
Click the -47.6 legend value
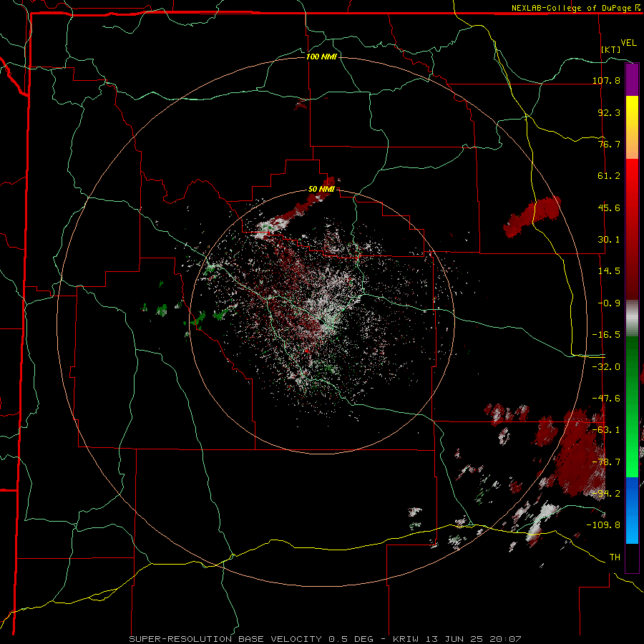(606, 399)
